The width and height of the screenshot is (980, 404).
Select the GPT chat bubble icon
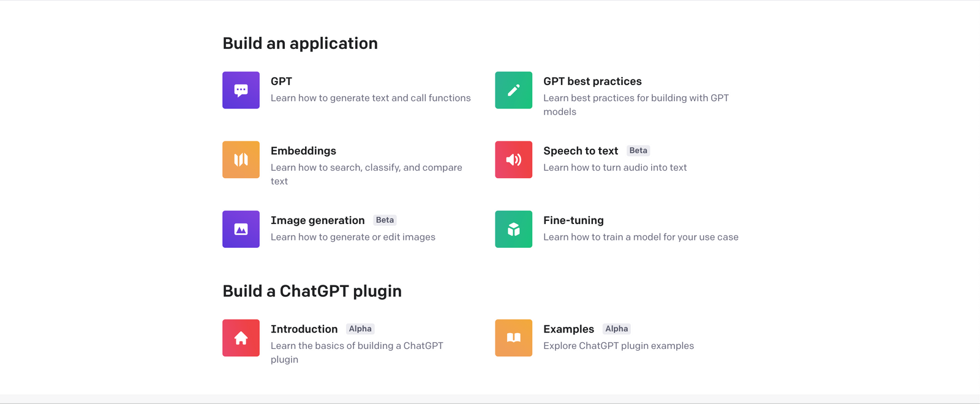coord(241,90)
